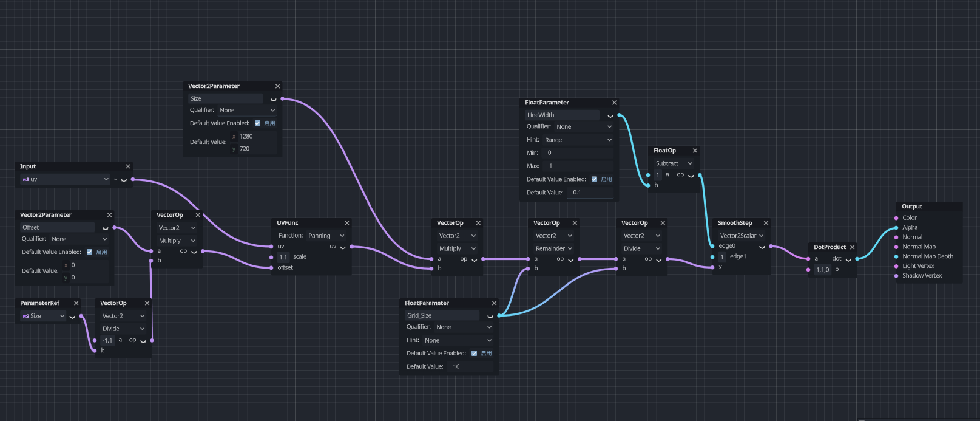This screenshot has height=421, width=980.
Task: Open the Subtract operator dropdown in FloatOp
Action: (x=674, y=163)
